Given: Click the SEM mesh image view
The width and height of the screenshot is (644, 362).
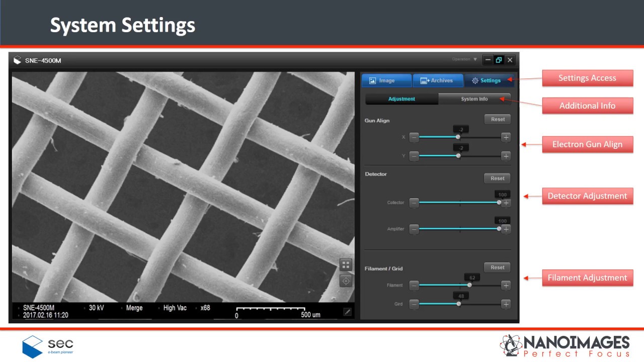Looking at the screenshot, I should coord(183,187).
